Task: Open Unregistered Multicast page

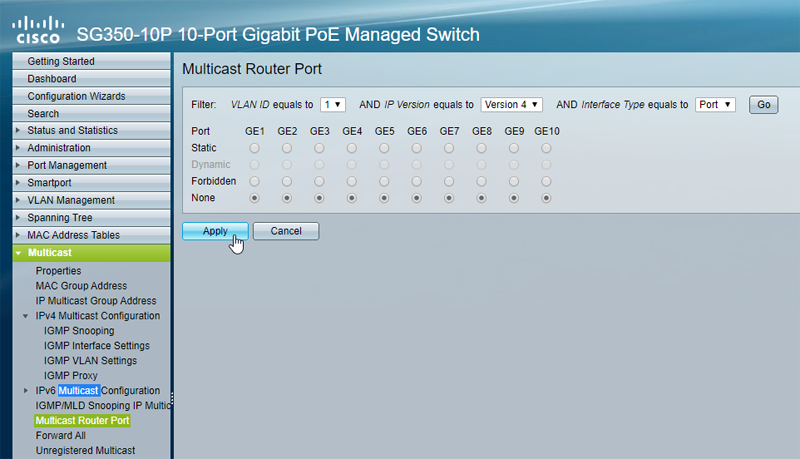Action: point(85,450)
